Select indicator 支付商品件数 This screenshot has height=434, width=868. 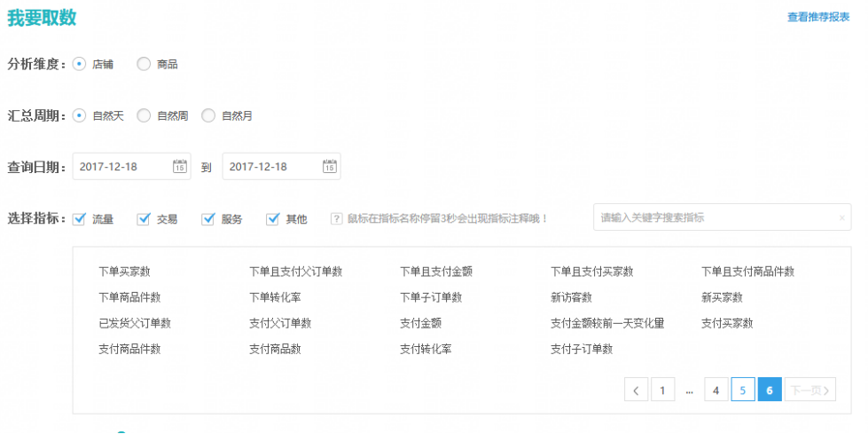coord(129,349)
